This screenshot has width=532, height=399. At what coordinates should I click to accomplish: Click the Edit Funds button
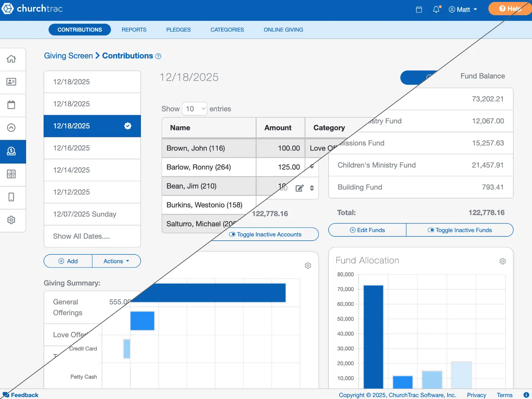point(367,230)
